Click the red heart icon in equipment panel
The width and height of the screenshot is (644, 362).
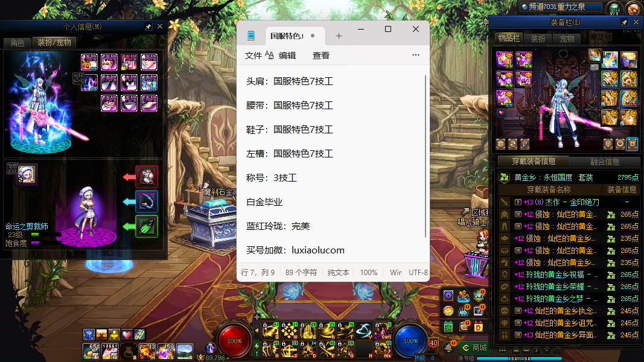(501, 113)
